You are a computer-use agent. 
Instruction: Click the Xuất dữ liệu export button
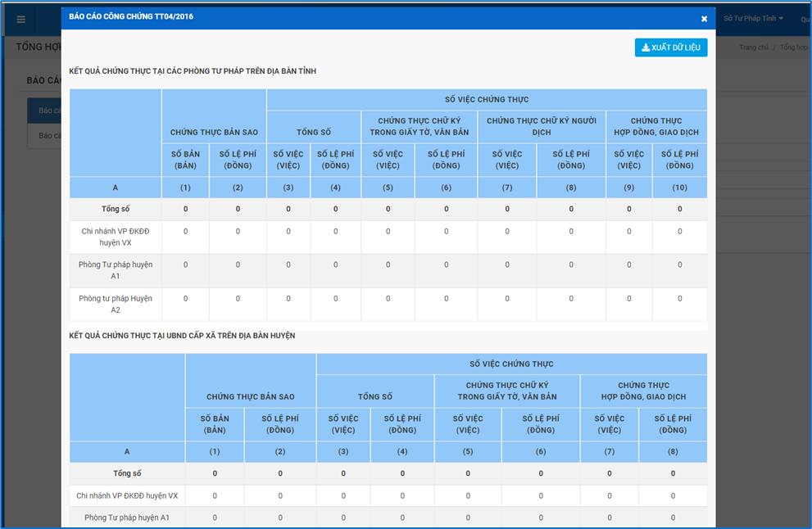pos(670,47)
